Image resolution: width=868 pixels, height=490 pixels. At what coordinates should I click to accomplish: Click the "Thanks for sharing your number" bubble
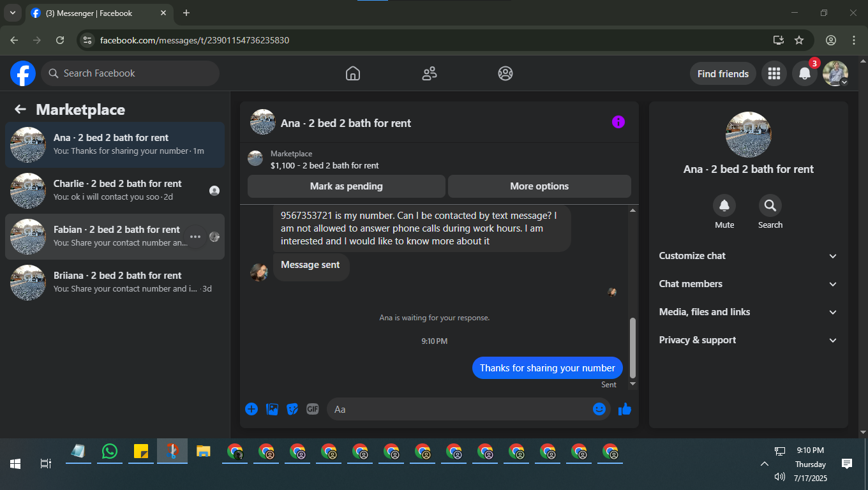548,367
